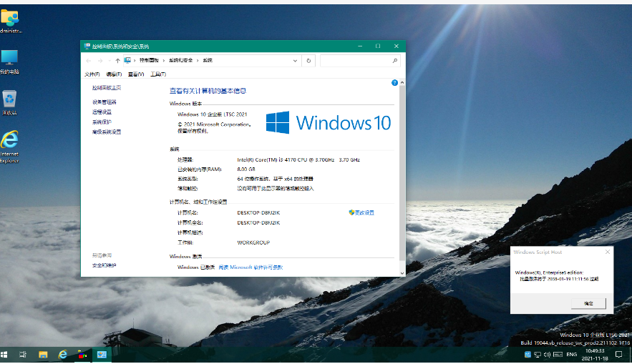Refresh the System control panel page
Image resolution: width=632 pixels, height=364 pixels.
point(308,61)
